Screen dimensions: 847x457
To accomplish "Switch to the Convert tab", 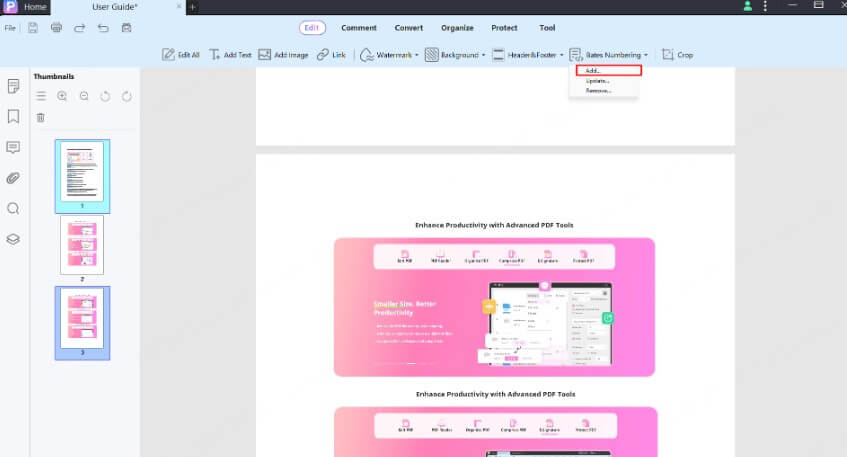I will click(408, 28).
